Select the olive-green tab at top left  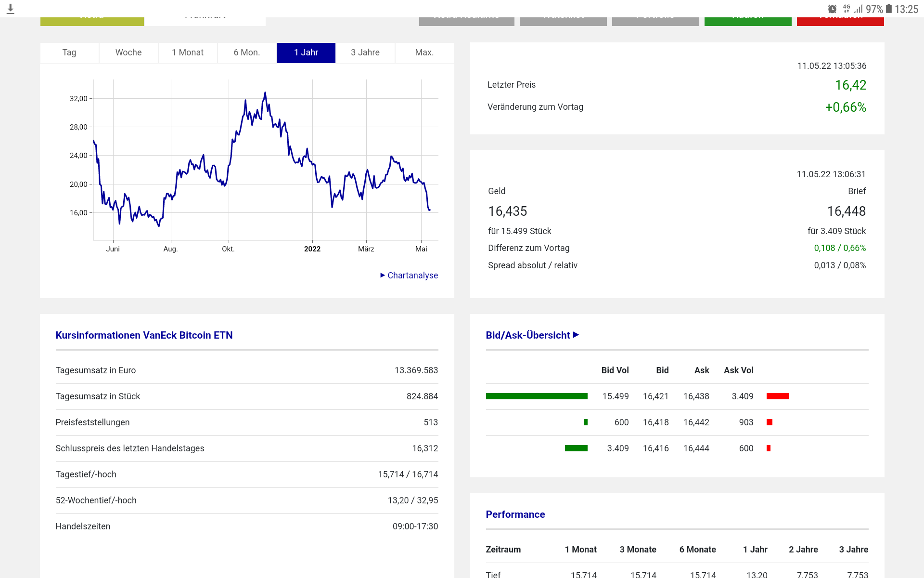(92, 21)
